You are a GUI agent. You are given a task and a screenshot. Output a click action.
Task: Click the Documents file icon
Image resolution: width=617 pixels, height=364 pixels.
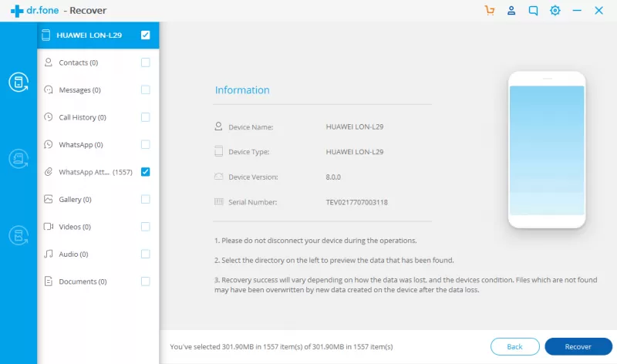click(x=49, y=281)
